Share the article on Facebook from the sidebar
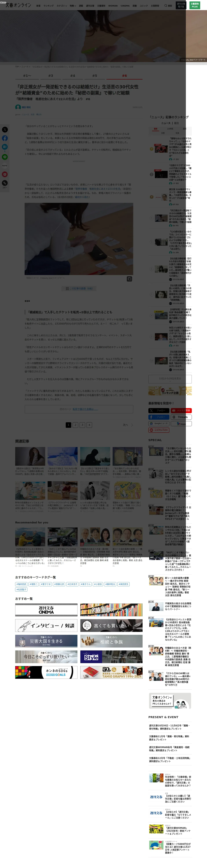Image resolution: width=207 pixels, height=868 pixels. pos(5,138)
